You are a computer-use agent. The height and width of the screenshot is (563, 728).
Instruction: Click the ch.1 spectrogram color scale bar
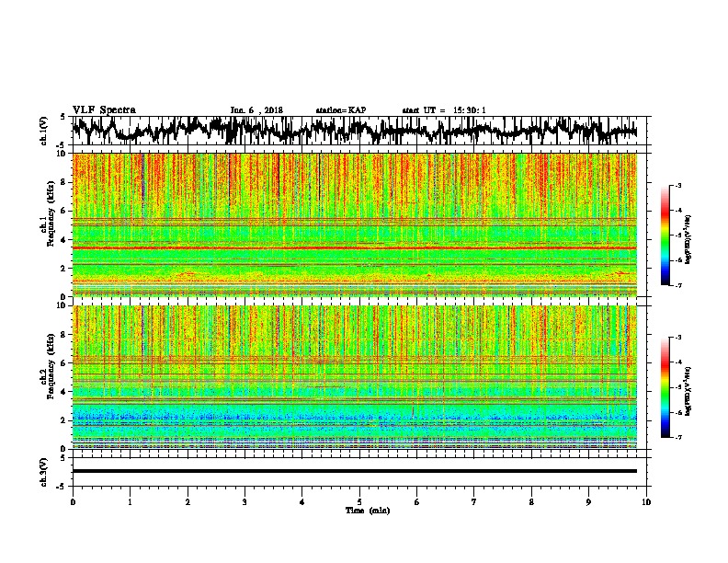pos(665,236)
